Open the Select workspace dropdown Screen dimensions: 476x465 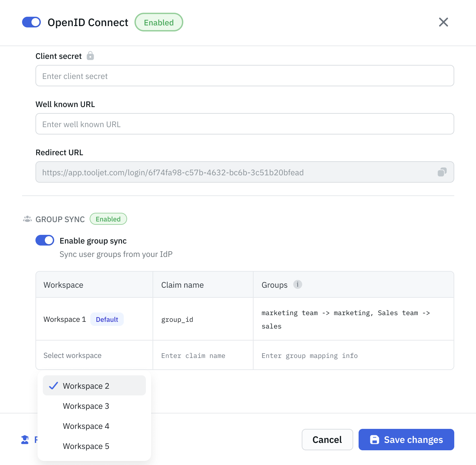[72, 355]
